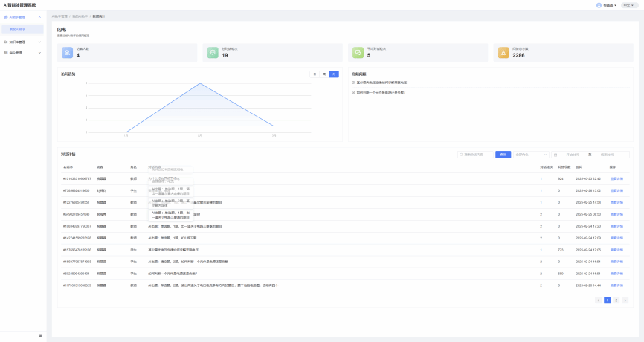Open 我的AI助手 in the sidebar
The image size is (644, 342).
(18, 30)
